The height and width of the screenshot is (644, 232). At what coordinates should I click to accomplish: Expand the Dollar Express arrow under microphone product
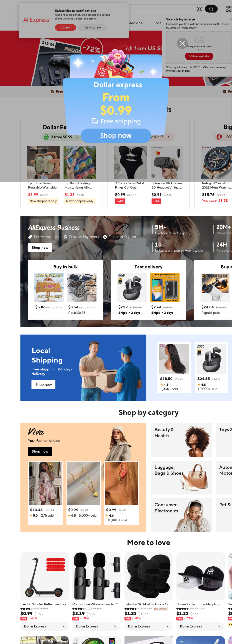coord(115,626)
